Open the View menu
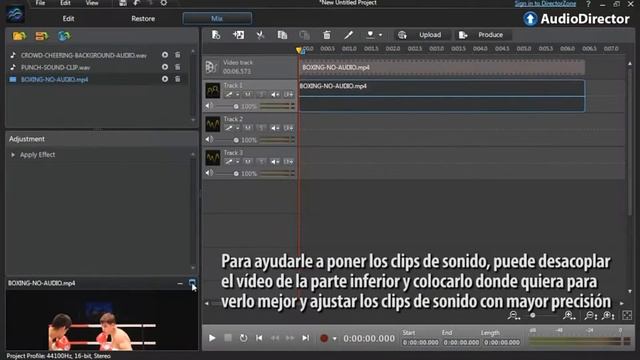 pyautogui.click(x=92, y=3)
